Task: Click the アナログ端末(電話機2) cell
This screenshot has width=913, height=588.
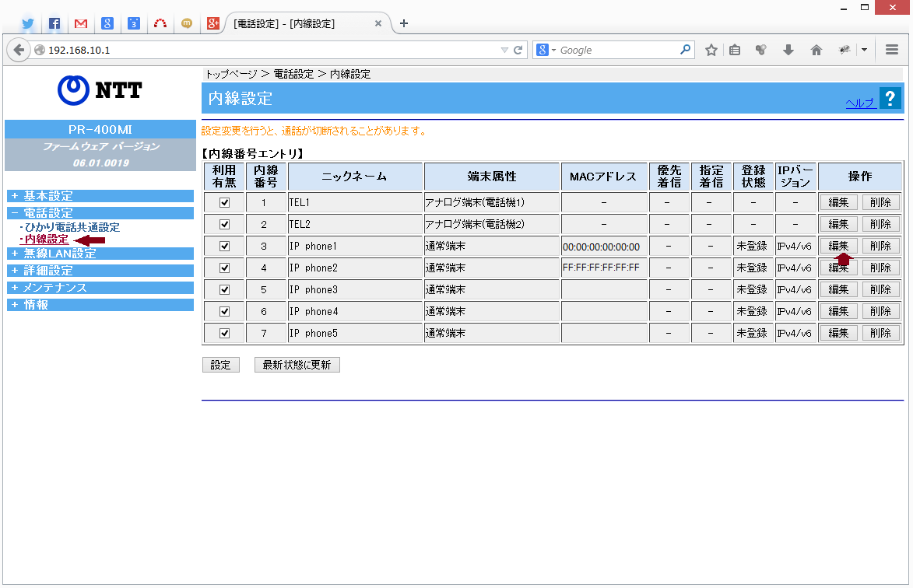Action: point(491,225)
